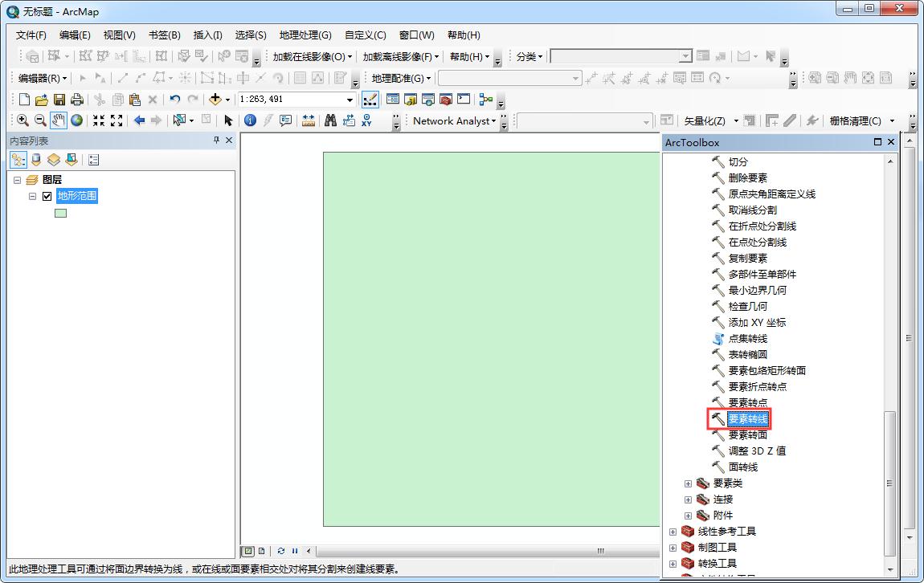Select the Zoom In tool
924x583 pixels.
click(22, 120)
